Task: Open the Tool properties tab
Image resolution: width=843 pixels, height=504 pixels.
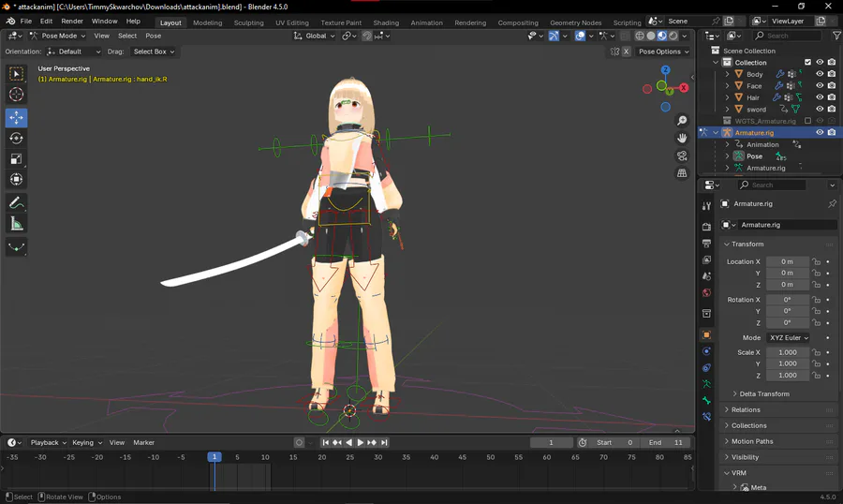Action: pyautogui.click(x=706, y=206)
